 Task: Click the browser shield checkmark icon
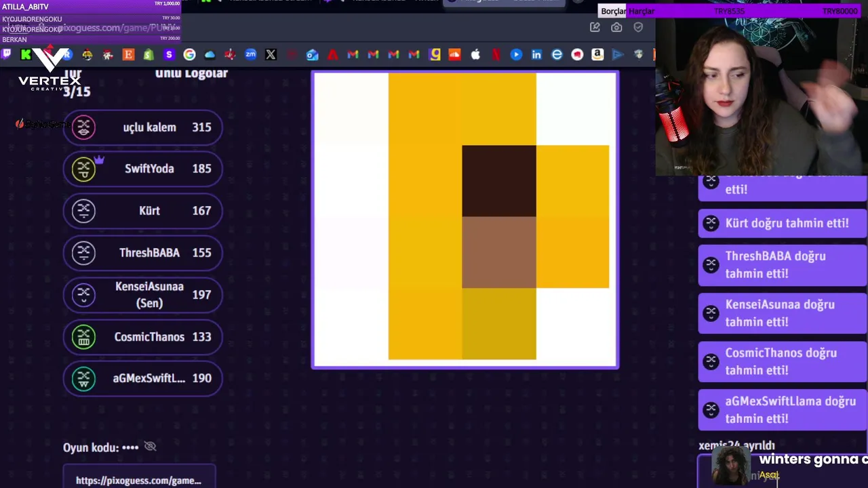click(x=638, y=27)
